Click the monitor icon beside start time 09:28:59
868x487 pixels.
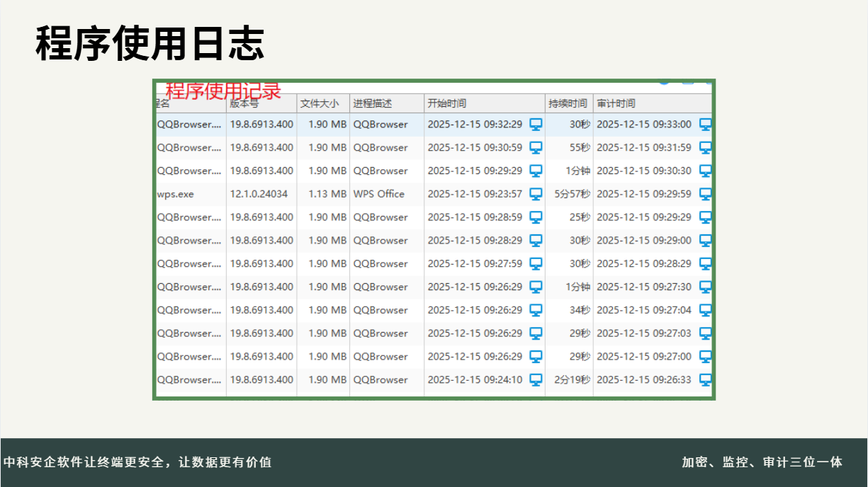pos(536,217)
